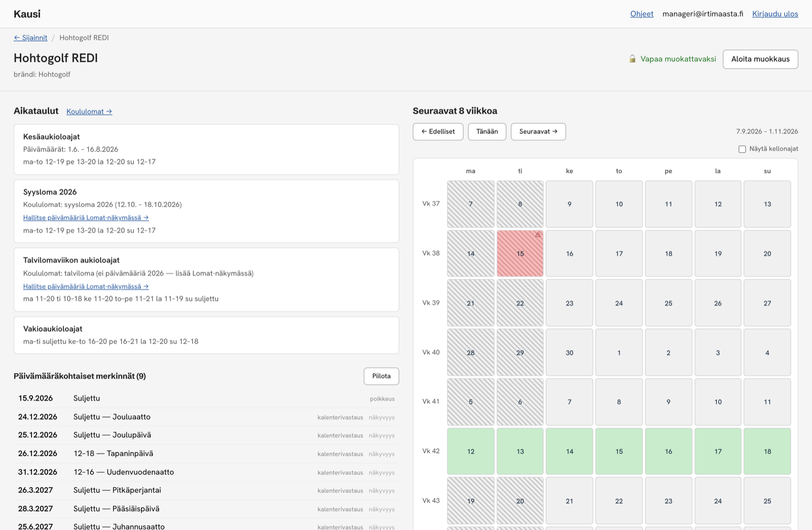Select the red-highlighted Tuesday 15 in week 38
The height and width of the screenshot is (530, 812).
click(x=520, y=253)
